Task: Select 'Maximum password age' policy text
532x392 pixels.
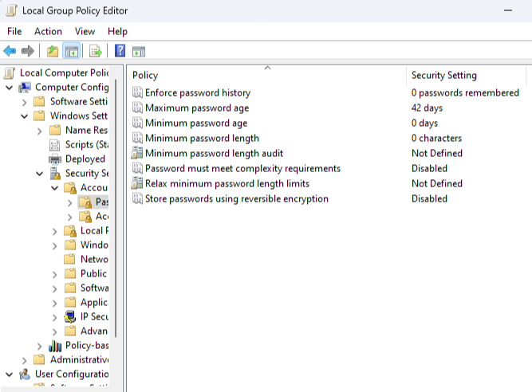Action: (x=197, y=108)
